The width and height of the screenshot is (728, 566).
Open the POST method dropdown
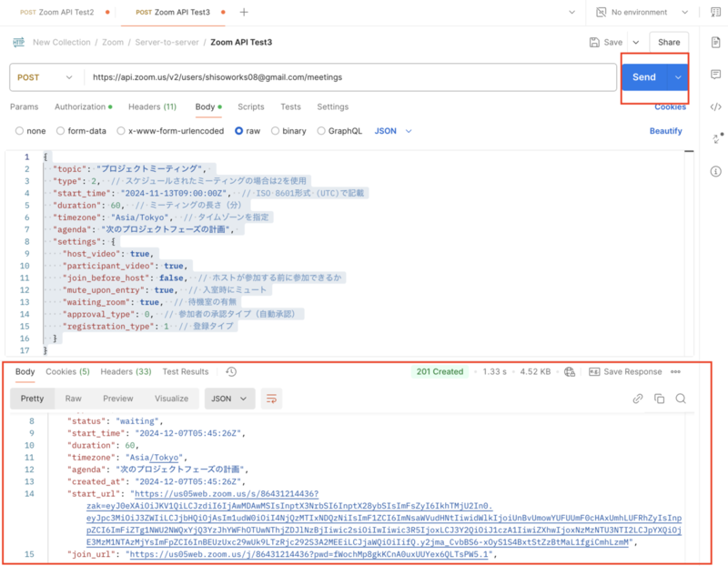point(45,77)
